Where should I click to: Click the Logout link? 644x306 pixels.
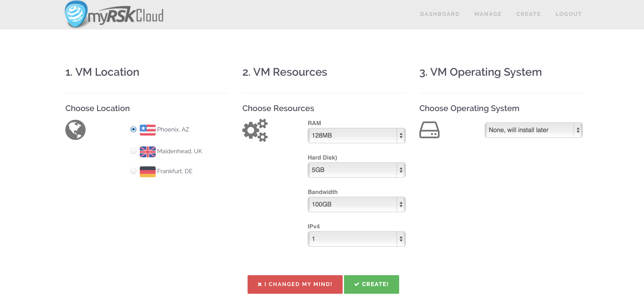[x=568, y=14]
